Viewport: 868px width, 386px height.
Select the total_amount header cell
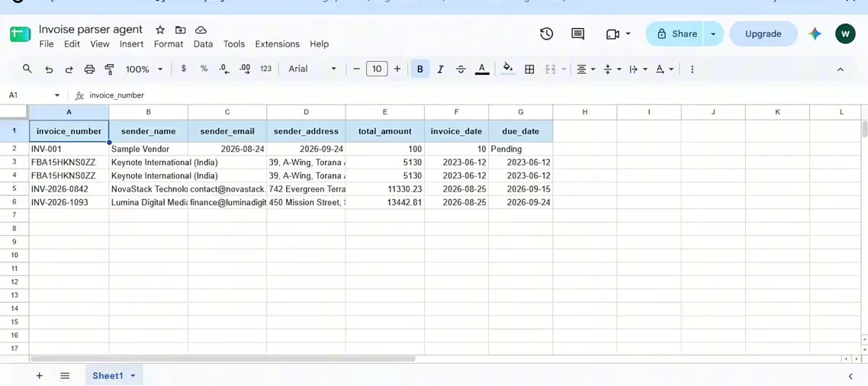tap(385, 131)
